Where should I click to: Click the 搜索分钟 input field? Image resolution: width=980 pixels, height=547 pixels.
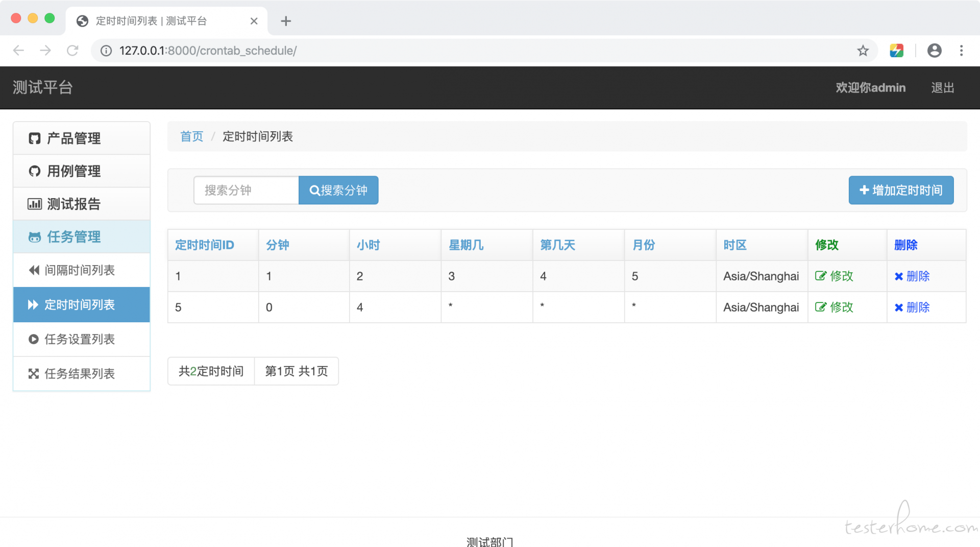[246, 191]
